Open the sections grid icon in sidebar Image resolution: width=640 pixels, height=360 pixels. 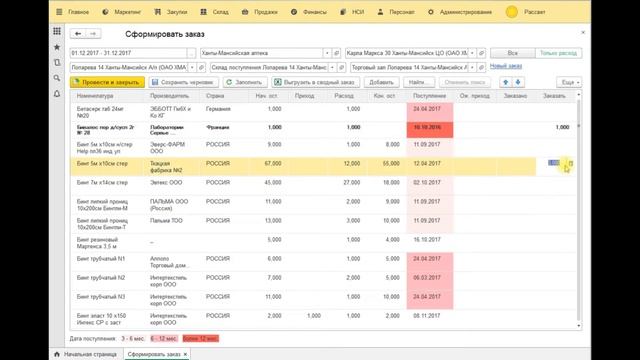(x=57, y=31)
